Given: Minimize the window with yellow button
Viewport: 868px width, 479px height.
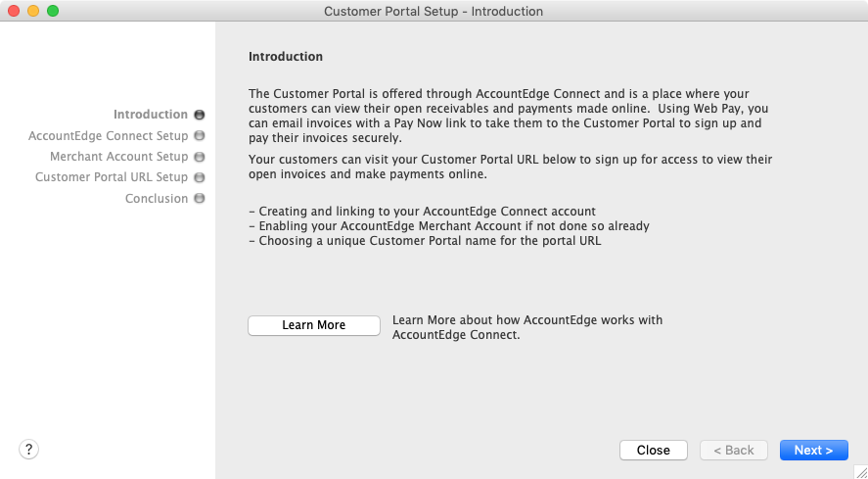Looking at the screenshot, I should coord(33,11).
